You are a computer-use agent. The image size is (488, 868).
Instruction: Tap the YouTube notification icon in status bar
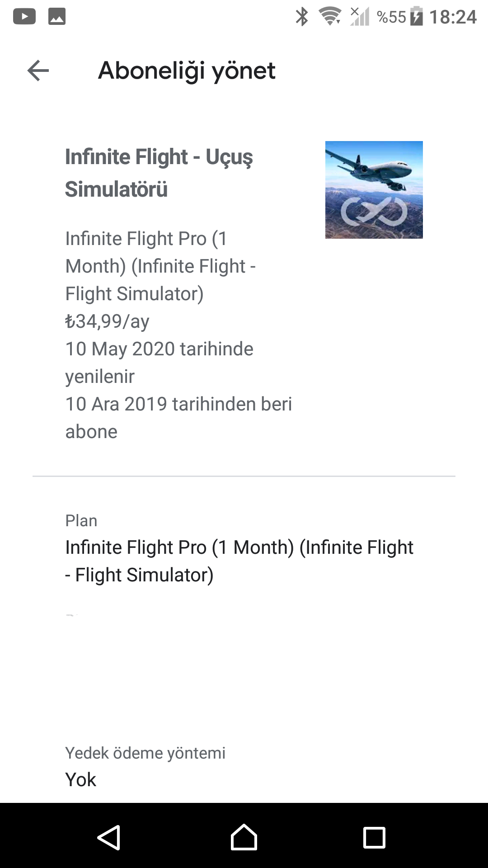24,17
